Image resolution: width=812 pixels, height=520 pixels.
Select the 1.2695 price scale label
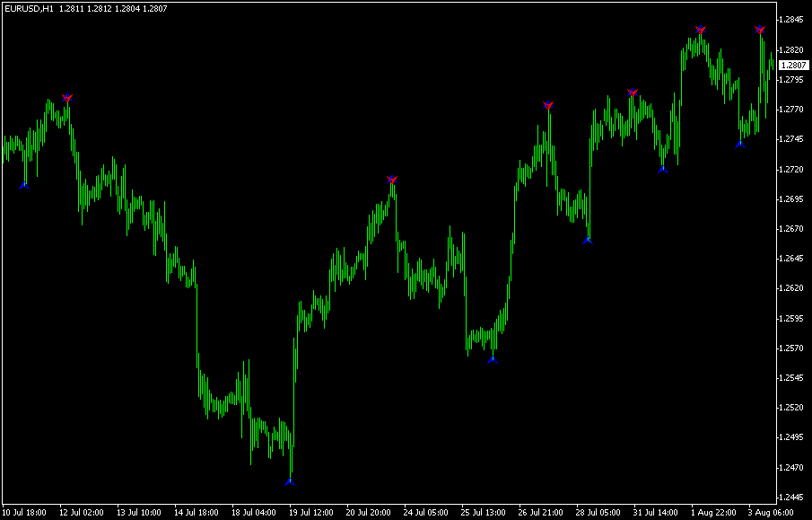pyautogui.click(x=793, y=198)
